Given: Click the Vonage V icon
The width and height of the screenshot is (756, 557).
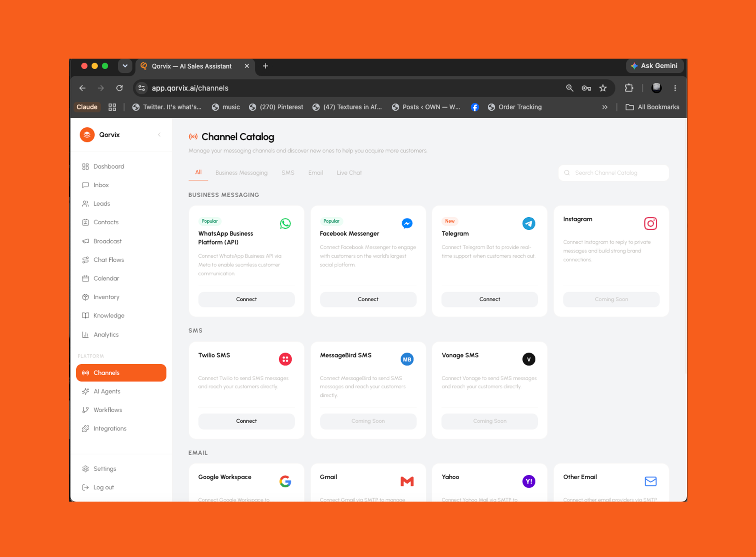Looking at the screenshot, I should coord(529,359).
